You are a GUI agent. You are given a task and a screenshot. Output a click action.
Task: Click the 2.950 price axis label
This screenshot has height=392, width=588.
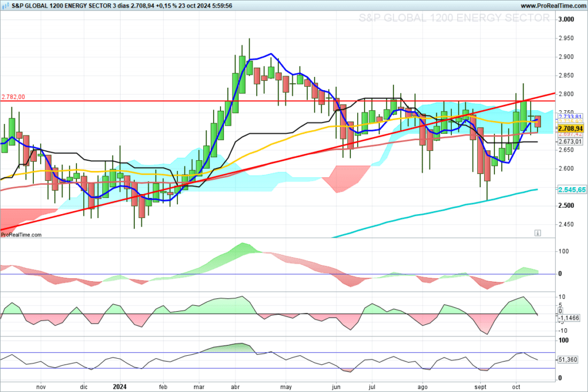pyautogui.click(x=566, y=38)
